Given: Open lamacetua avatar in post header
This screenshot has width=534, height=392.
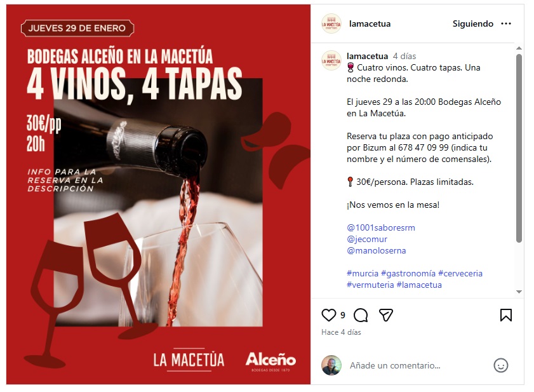Looking at the screenshot, I should [331, 24].
